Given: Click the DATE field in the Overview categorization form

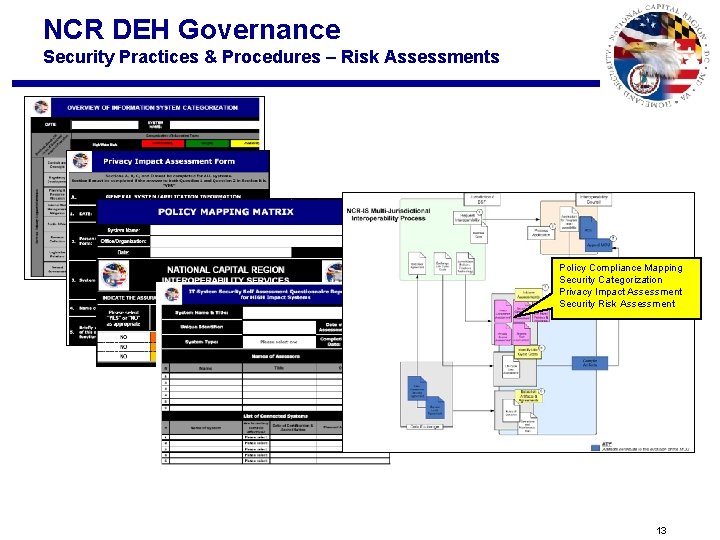Looking at the screenshot, I should click(x=105, y=124).
